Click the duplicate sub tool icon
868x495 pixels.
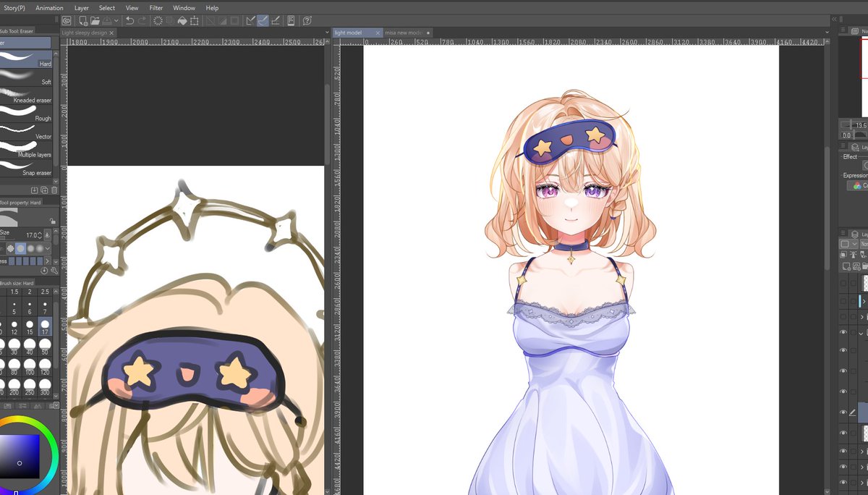[43, 190]
